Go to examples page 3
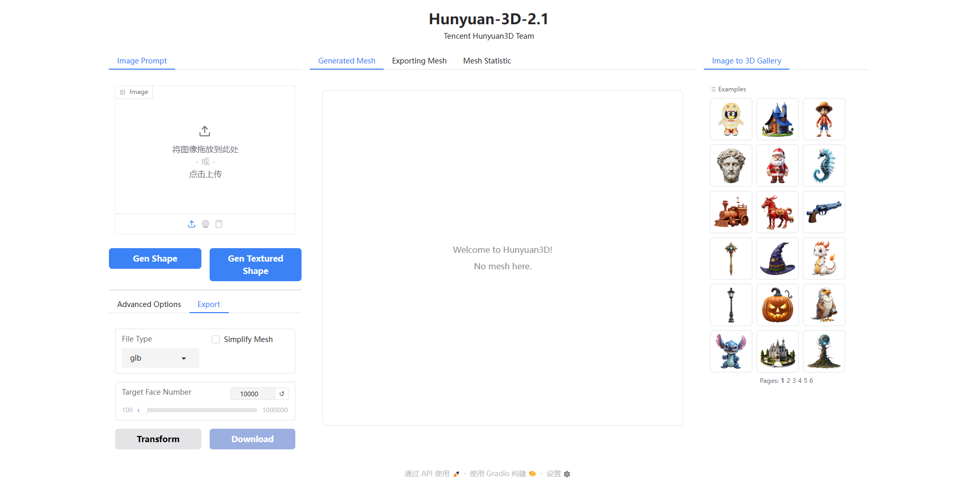The height and width of the screenshot is (486, 980). pyautogui.click(x=794, y=381)
